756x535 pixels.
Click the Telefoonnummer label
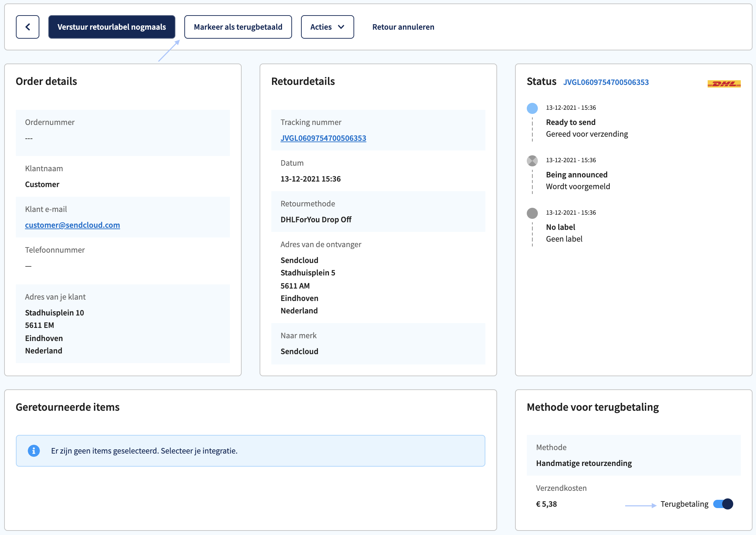click(55, 250)
